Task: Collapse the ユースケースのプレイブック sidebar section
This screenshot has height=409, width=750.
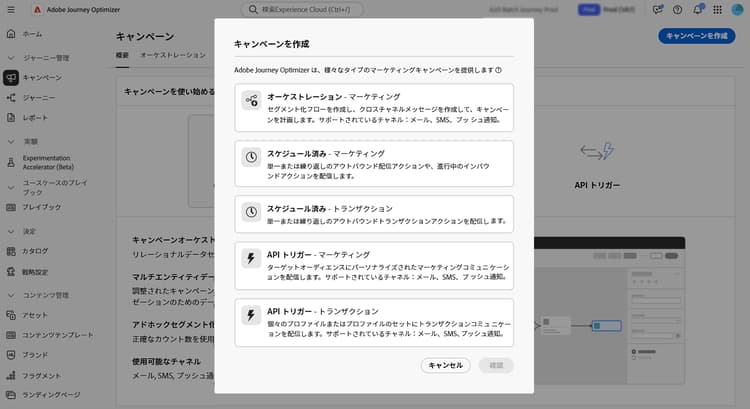Action: click(x=11, y=188)
